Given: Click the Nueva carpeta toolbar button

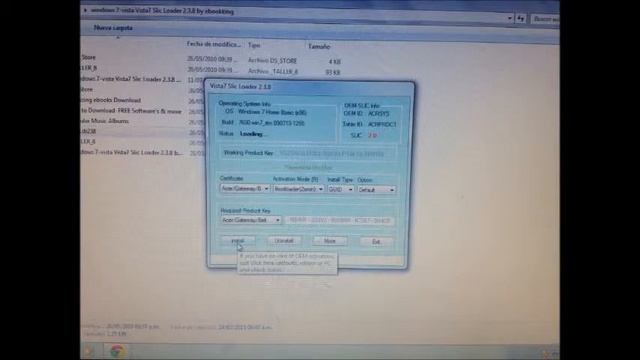Looking at the screenshot, I should [113, 28].
